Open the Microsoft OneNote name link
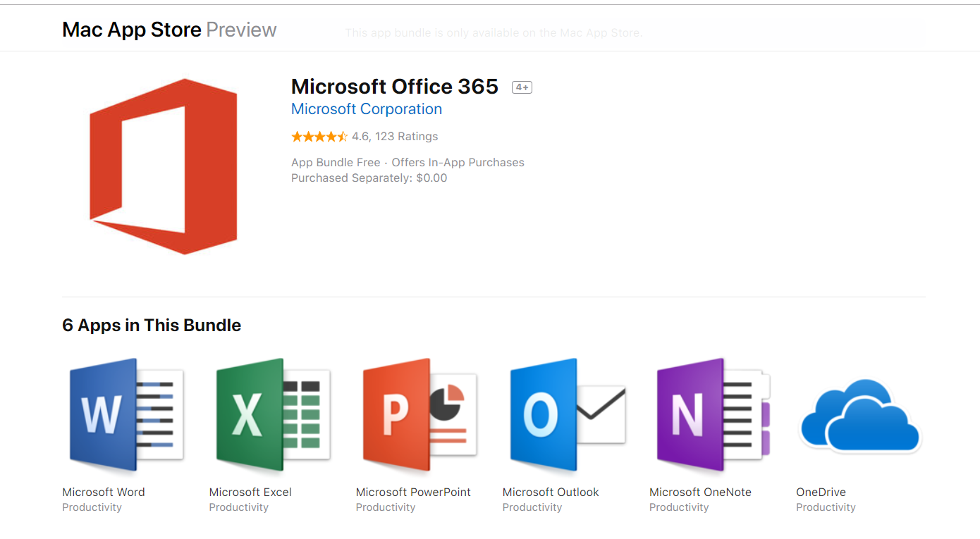The width and height of the screenshot is (980, 539). coord(700,492)
